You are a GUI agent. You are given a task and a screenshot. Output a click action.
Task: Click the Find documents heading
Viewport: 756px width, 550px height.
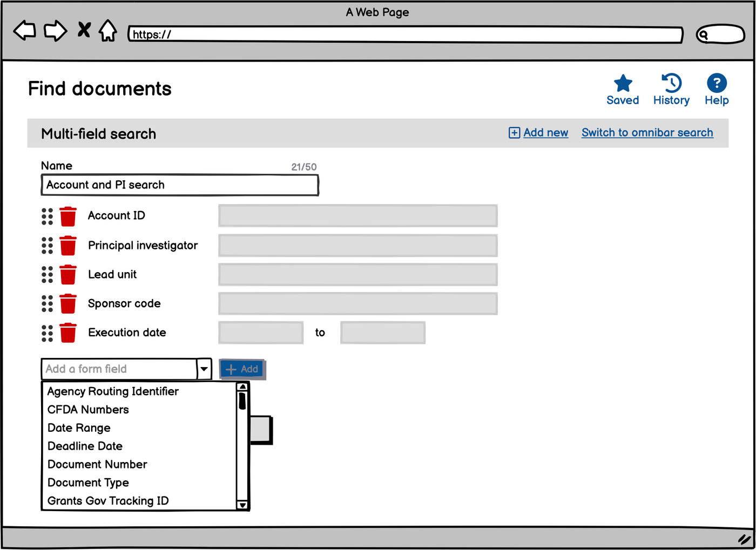click(x=100, y=89)
